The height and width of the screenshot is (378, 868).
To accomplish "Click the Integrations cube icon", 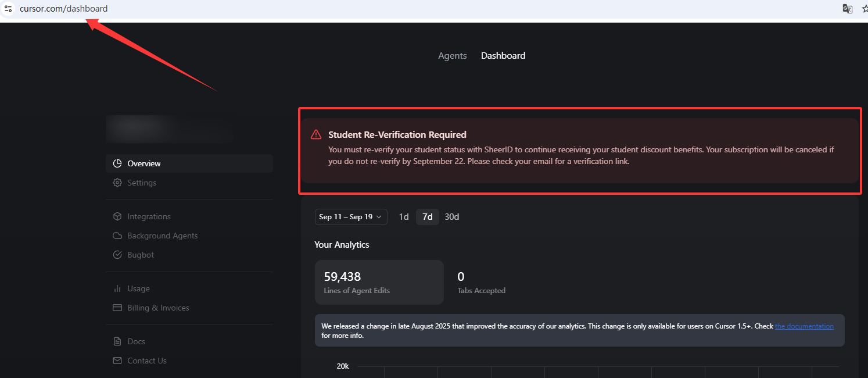I will (x=117, y=216).
